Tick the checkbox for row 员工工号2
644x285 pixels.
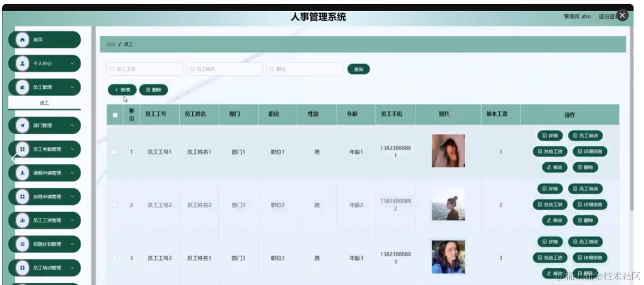point(114,205)
